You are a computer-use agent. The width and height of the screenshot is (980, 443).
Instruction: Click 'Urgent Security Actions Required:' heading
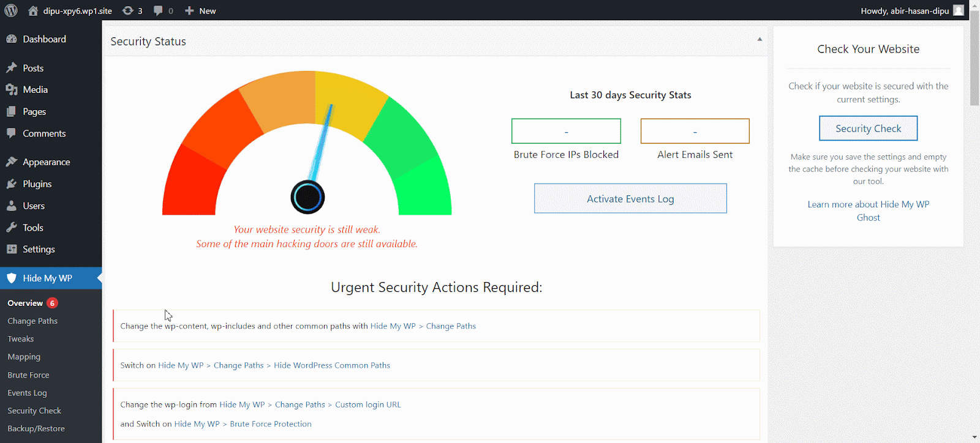(437, 287)
